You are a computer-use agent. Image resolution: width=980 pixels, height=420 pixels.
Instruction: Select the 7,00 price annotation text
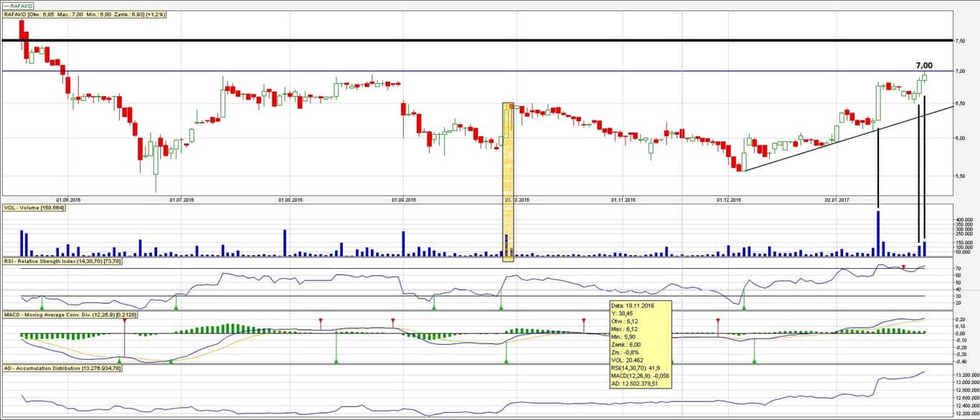pos(924,65)
